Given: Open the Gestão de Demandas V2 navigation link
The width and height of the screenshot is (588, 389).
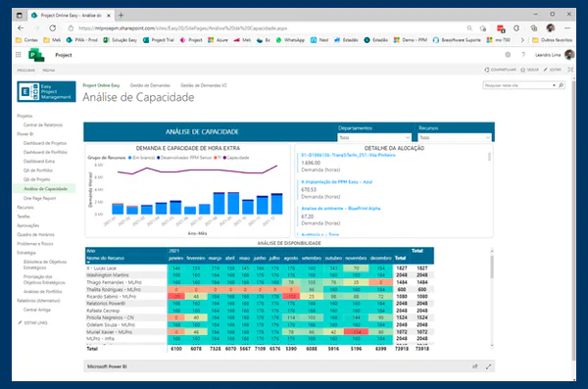Looking at the screenshot, I should point(204,85).
